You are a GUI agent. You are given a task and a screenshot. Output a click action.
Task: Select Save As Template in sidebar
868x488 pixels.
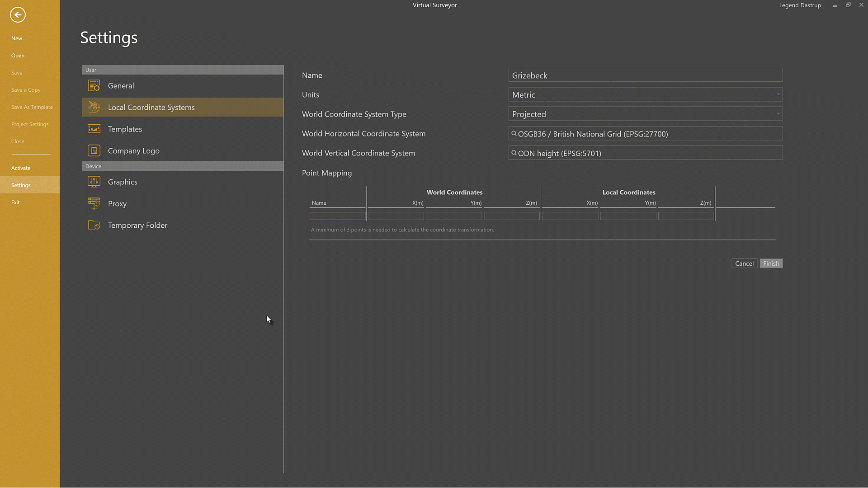point(32,107)
